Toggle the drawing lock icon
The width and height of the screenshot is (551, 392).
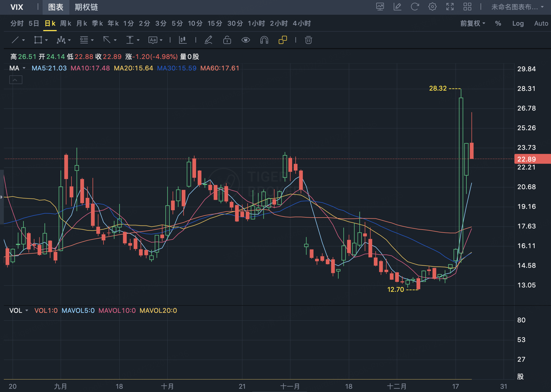[x=227, y=40]
